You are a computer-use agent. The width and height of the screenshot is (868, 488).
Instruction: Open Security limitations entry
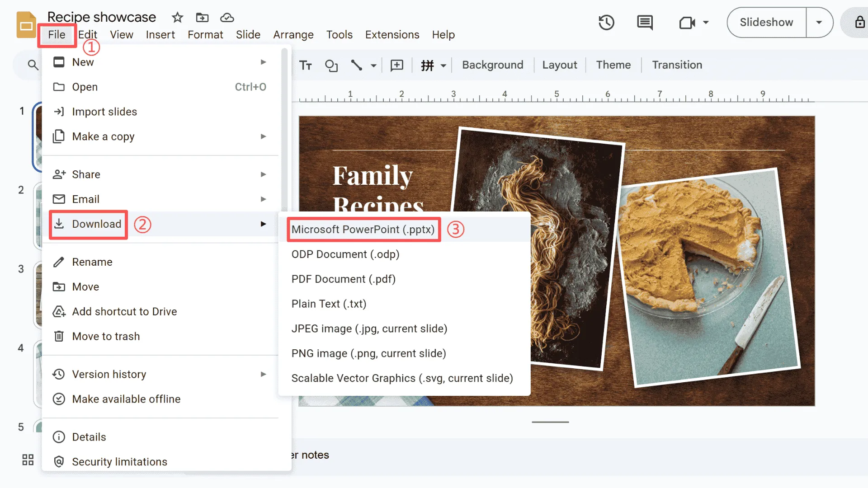[x=160, y=462]
